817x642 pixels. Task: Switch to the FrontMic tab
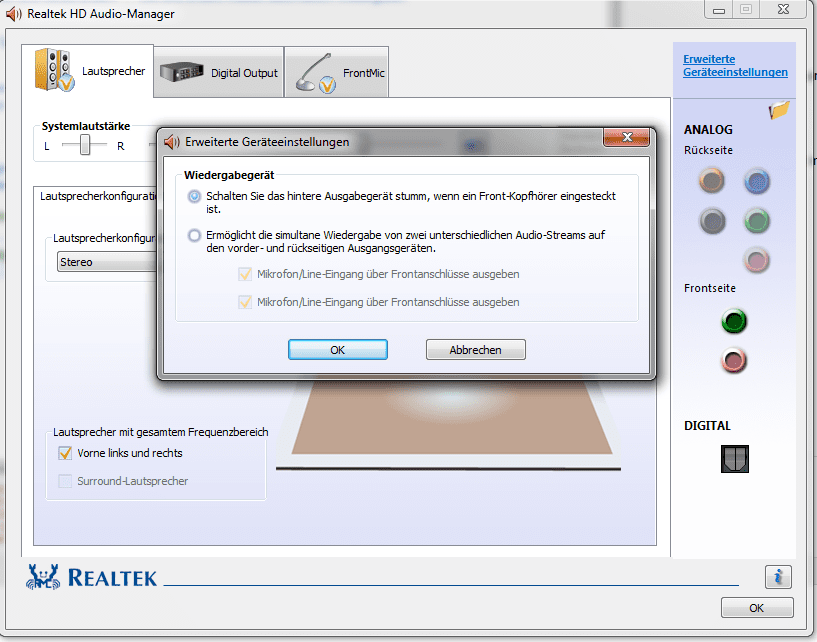[337, 72]
